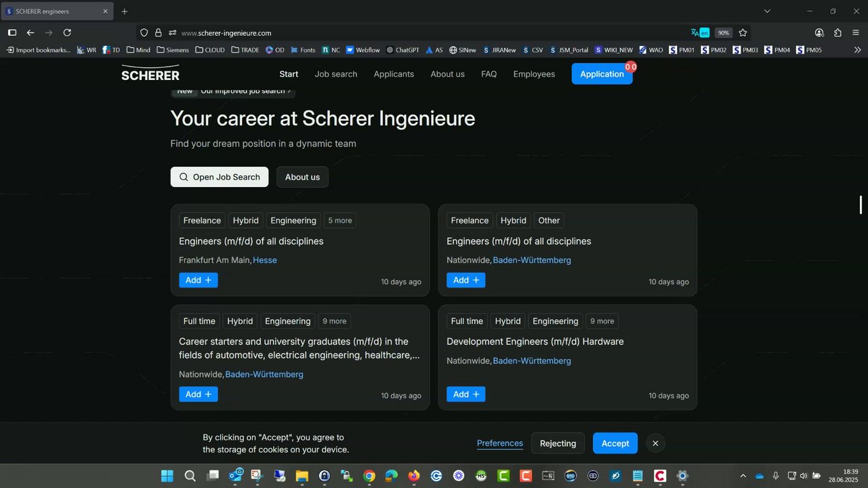Open FAQ in the navigation
This screenshot has width=868, height=488.
pyautogui.click(x=489, y=74)
